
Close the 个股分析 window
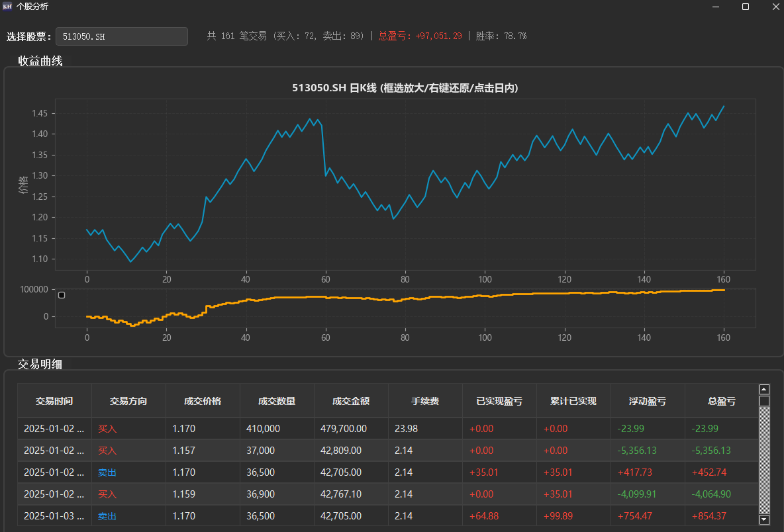pos(775,7)
